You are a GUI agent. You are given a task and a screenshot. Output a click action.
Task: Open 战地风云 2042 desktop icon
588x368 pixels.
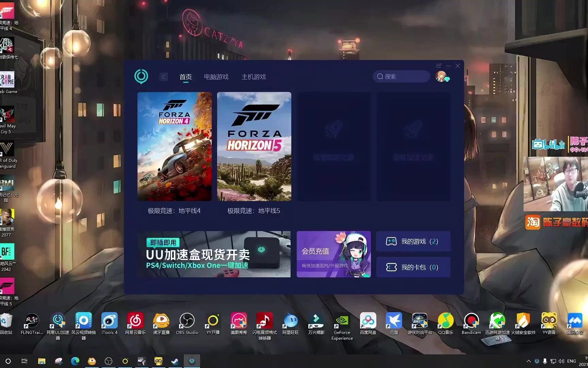[x=7, y=258]
